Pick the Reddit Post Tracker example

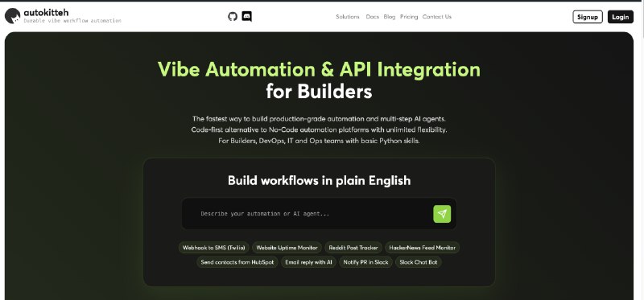coord(353,248)
